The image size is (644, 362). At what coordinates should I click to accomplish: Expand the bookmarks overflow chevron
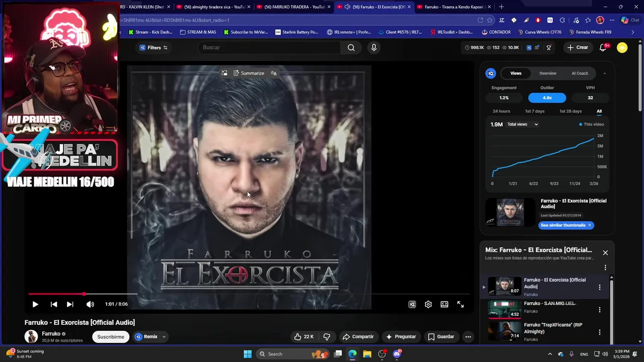(633, 32)
